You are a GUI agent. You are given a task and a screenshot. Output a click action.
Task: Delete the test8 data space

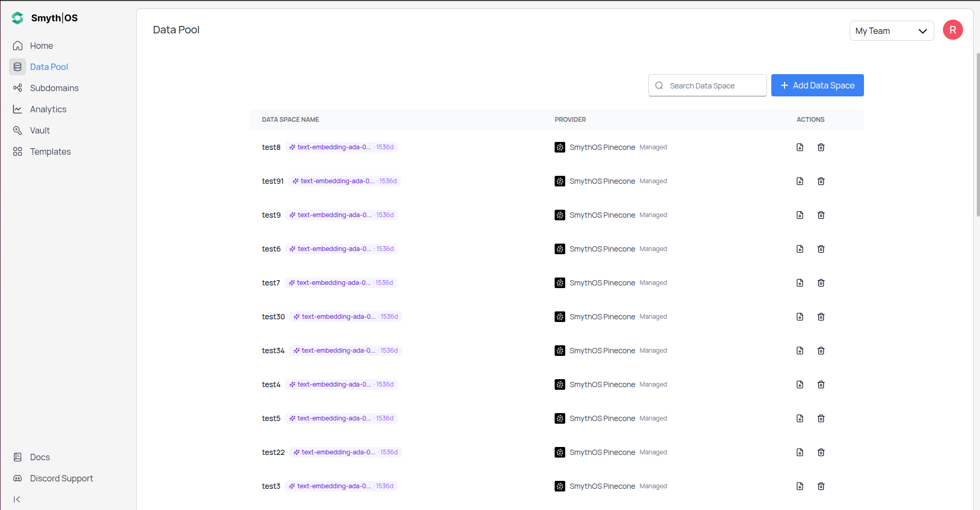[x=821, y=147]
